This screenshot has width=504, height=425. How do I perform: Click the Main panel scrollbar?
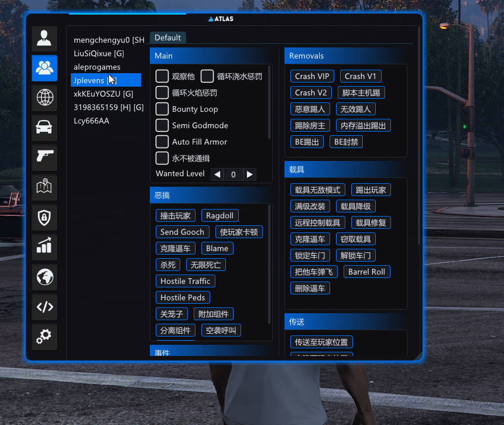pyautogui.click(x=269, y=102)
